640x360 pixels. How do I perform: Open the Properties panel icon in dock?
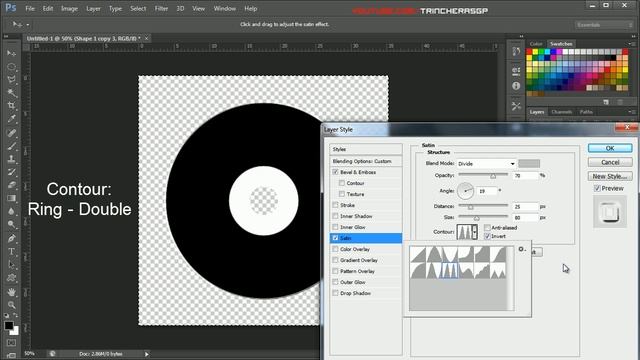tap(516, 71)
